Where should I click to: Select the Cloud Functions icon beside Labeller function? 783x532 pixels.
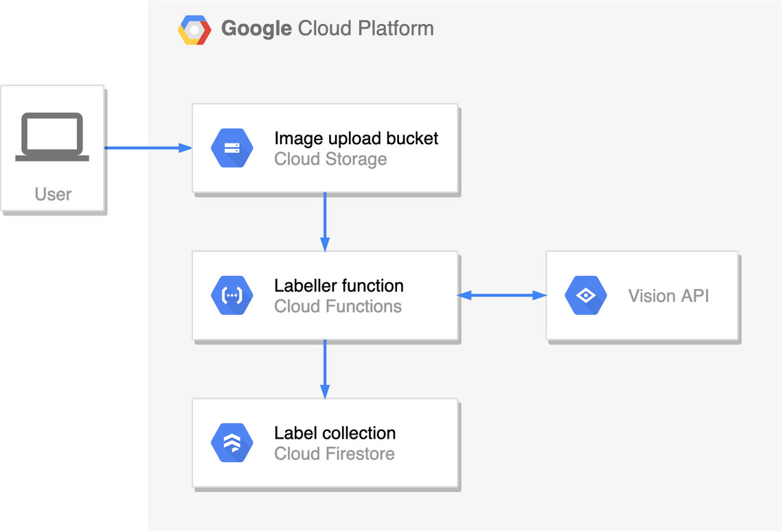(232, 295)
